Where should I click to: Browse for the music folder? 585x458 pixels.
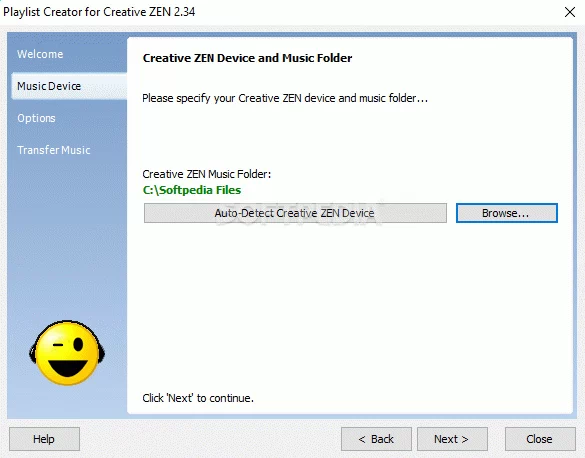pyautogui.click(x=507, y=213)
